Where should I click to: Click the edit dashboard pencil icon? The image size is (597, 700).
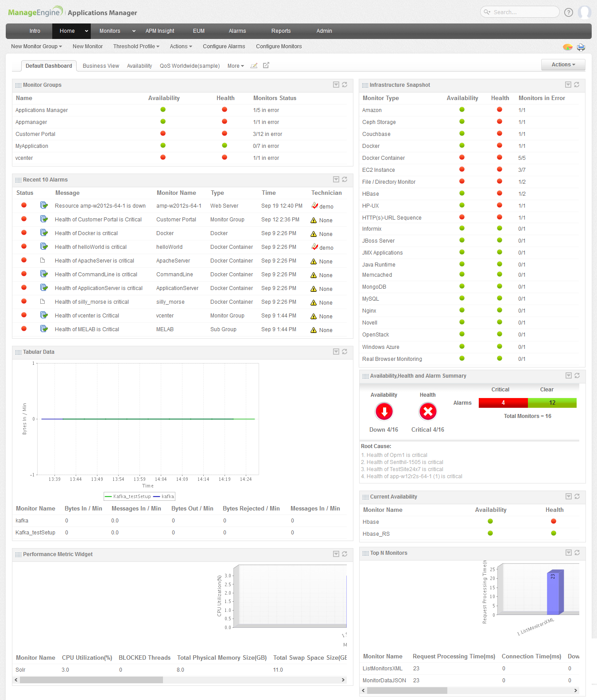pyautogui.click(x=254, y=66)
